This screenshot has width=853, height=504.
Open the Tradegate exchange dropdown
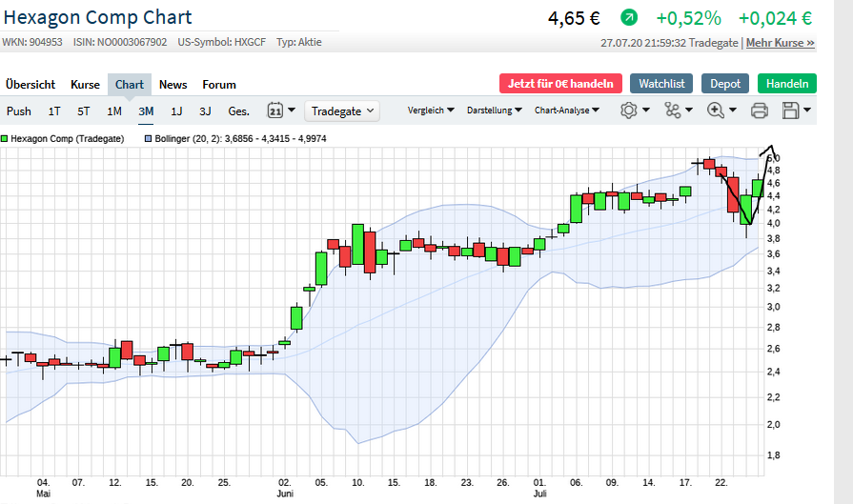click(x=342, y=111)
